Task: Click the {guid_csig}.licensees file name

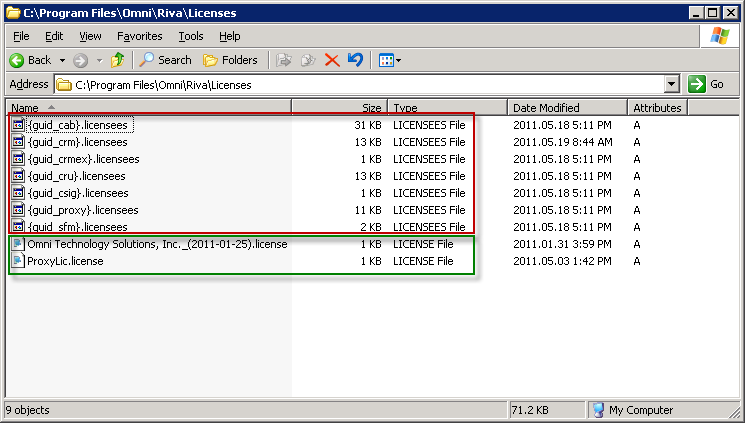Action: pos(78,193)
